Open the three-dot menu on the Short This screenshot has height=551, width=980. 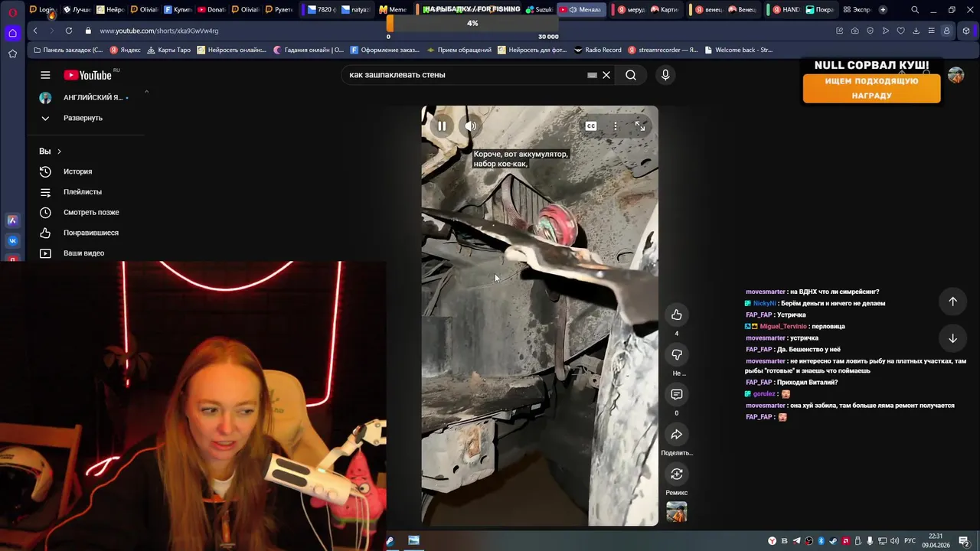616,126
